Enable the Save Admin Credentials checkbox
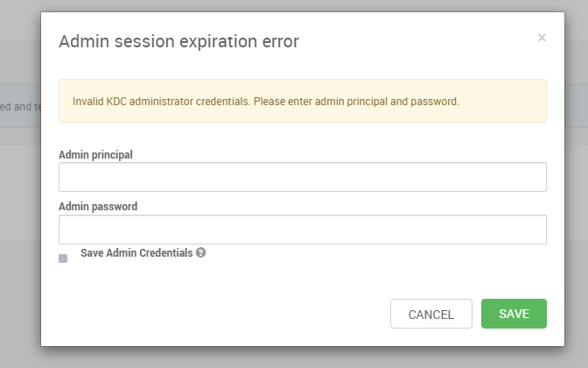The height and width of the screenshot is (368, 588). [x=63, y=258]
